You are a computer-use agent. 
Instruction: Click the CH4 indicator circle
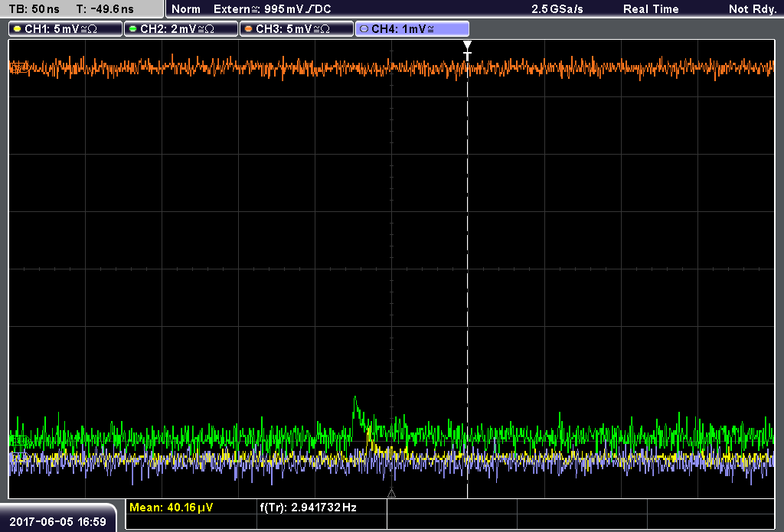tap(364, 29)
